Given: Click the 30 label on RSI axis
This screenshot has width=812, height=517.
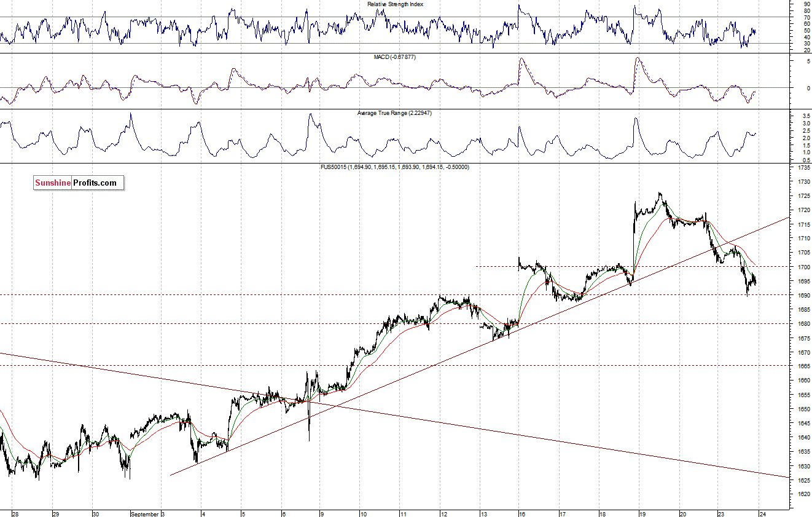Looking at the screenshot, I should pos(806,44).
